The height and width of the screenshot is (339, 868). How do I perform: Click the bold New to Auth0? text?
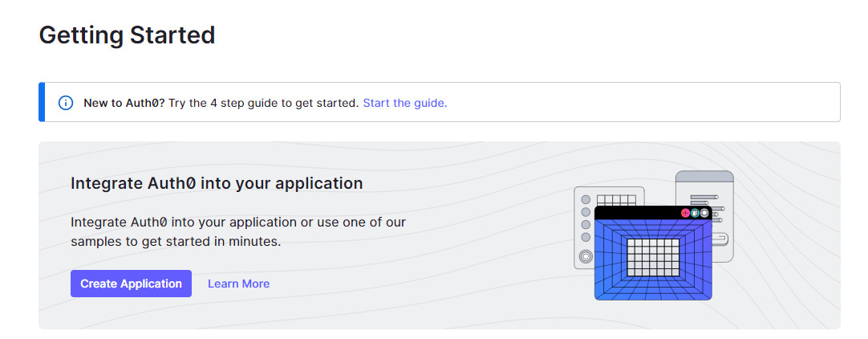(x=124, y=103)
